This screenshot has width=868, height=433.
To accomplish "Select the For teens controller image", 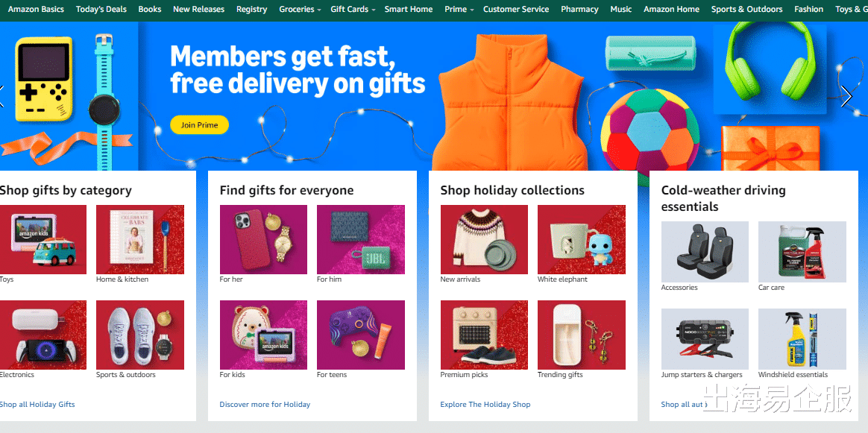I will tap(360, 335).
